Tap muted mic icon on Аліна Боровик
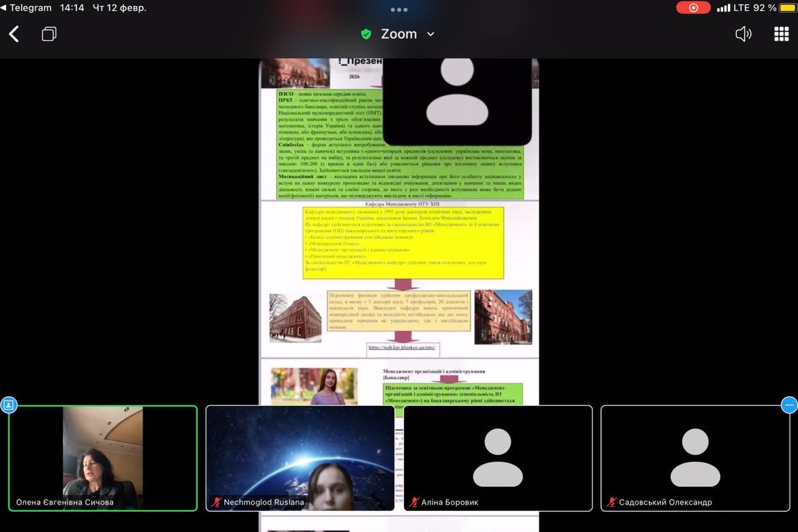The width and height of the screenshot is (798, 532). pyautogui.click(x=414, y=503)
